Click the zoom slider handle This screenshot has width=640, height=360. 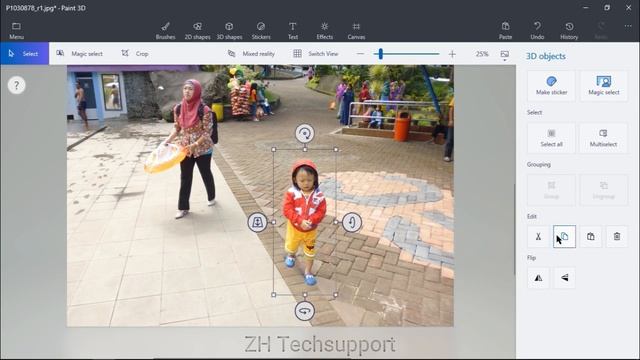pos(380,54)
